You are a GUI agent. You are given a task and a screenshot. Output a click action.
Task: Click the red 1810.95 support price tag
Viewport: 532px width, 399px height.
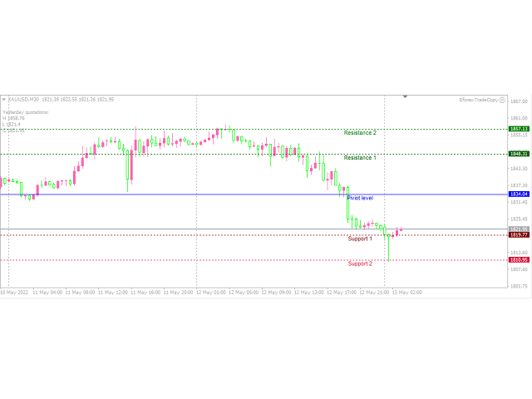520,260
